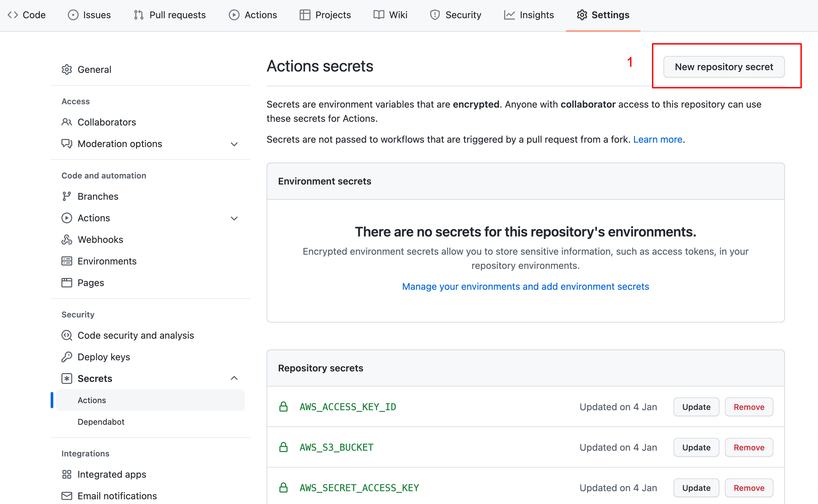Click the Integrated apps grid icon
Image resolution: width=818 pixels, height=504 pixels.
tap(67, 474)
